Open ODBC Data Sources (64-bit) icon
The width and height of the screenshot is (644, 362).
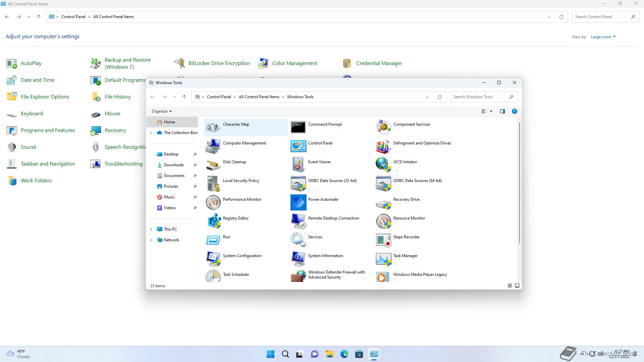[x=383, y=184]
